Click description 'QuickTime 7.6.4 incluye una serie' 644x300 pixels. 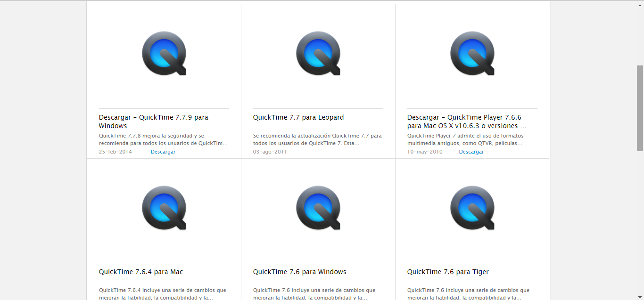[163, 294]
